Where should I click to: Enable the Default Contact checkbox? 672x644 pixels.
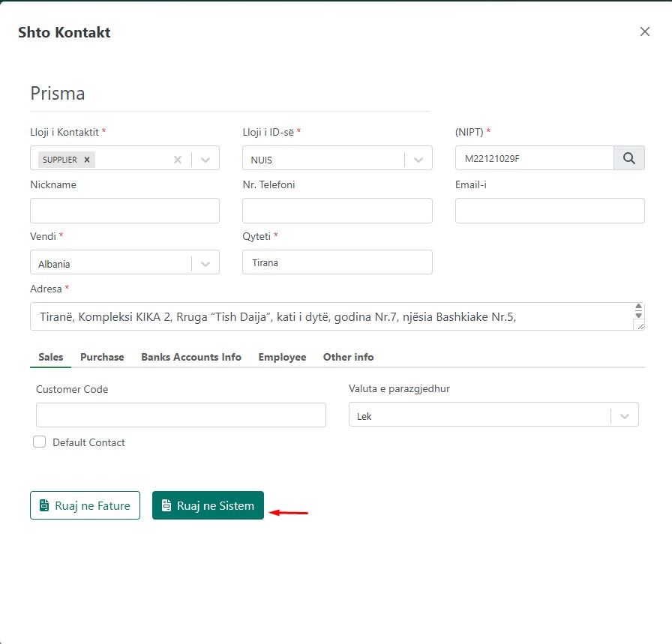[x=40, y=442]
